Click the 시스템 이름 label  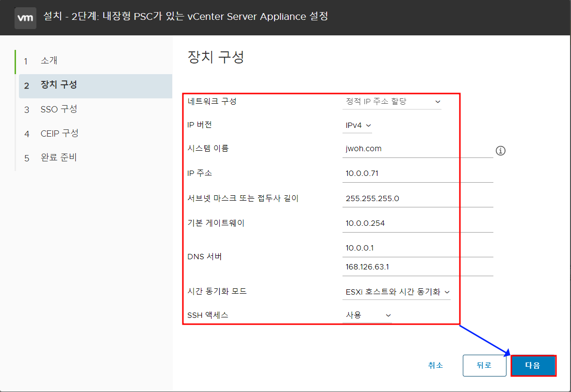(208, 148)
